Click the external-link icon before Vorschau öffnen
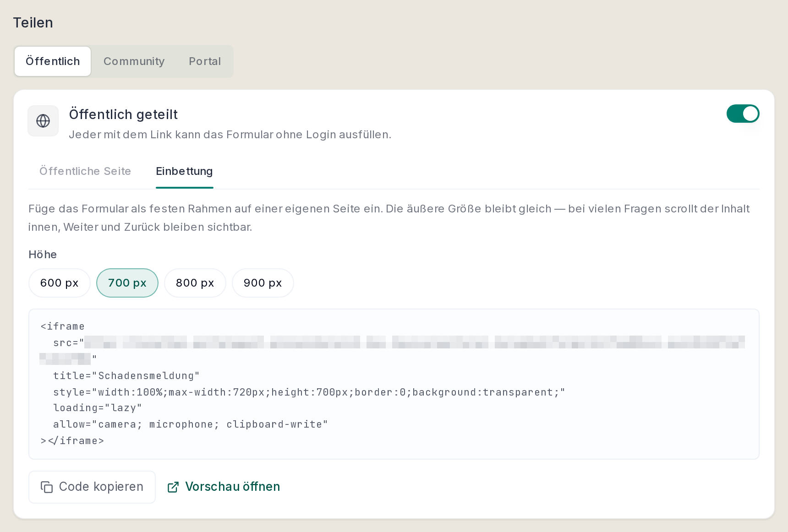 tap(173, 487)
